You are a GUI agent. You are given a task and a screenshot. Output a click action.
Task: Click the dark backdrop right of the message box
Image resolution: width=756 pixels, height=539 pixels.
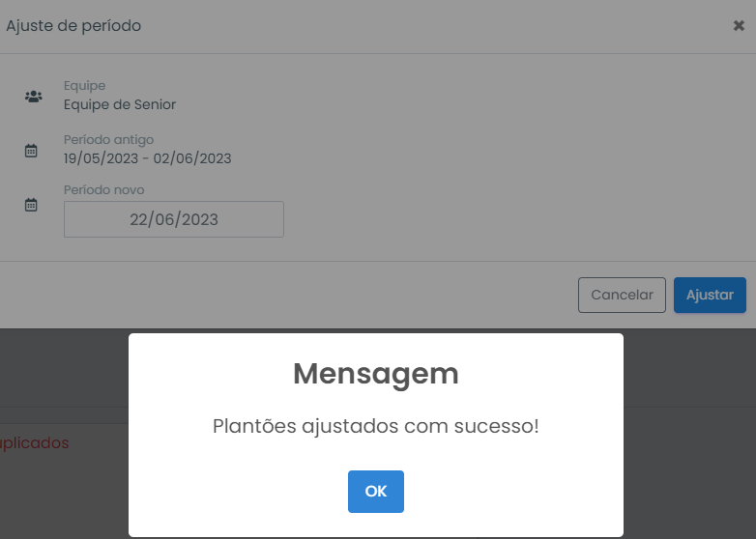tap(689, 434)
